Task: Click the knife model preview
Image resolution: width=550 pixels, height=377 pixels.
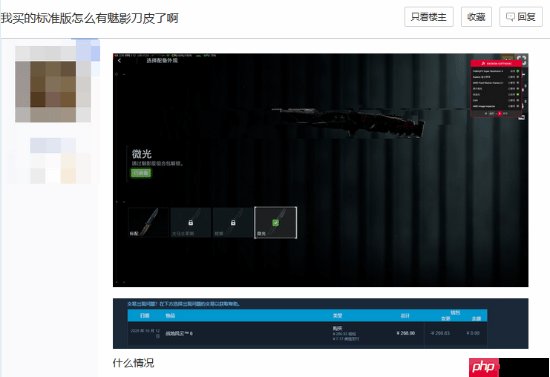Action: 348,122
